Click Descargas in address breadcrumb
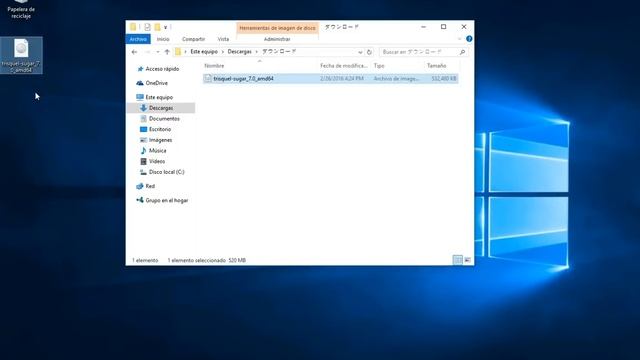This screenshot has height=360, width=640. (240, 52)
